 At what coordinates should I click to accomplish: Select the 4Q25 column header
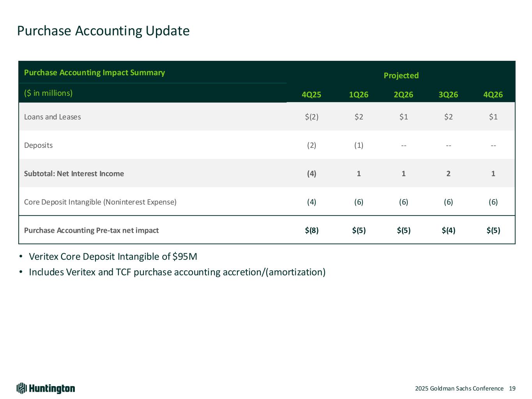coord(311,95)
